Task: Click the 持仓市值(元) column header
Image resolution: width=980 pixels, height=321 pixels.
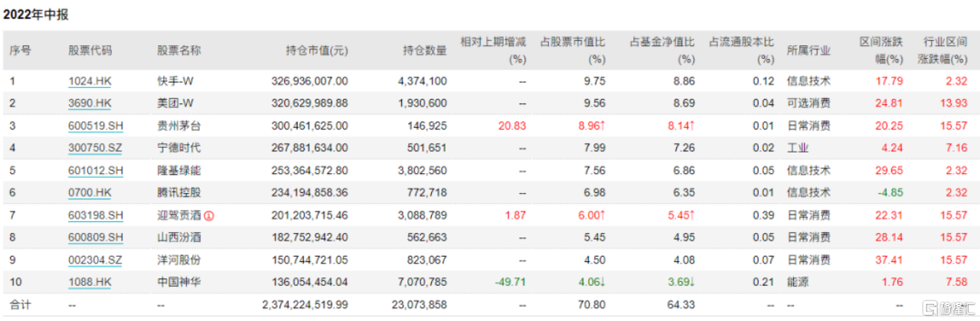Action: [x=317, y=51]
